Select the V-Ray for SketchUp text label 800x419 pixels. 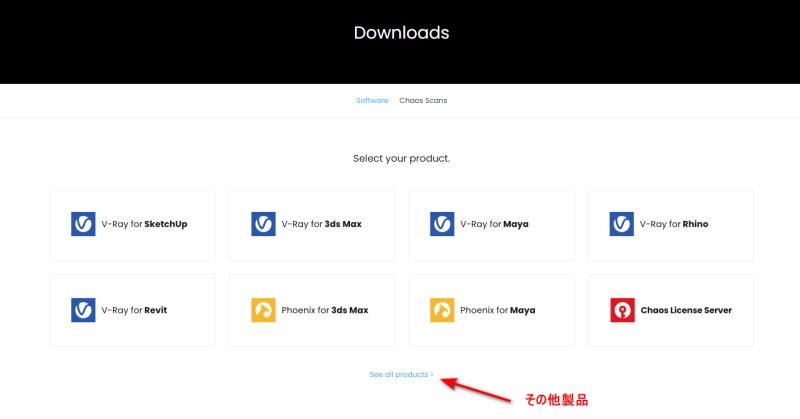[x=144, y=224]
